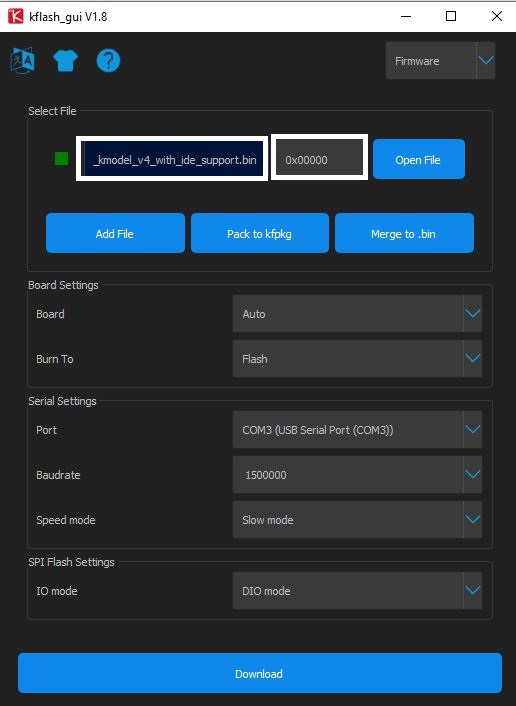
Task: Click the kflash_gui app logo in title bar
Action: (x=15, y=17)
